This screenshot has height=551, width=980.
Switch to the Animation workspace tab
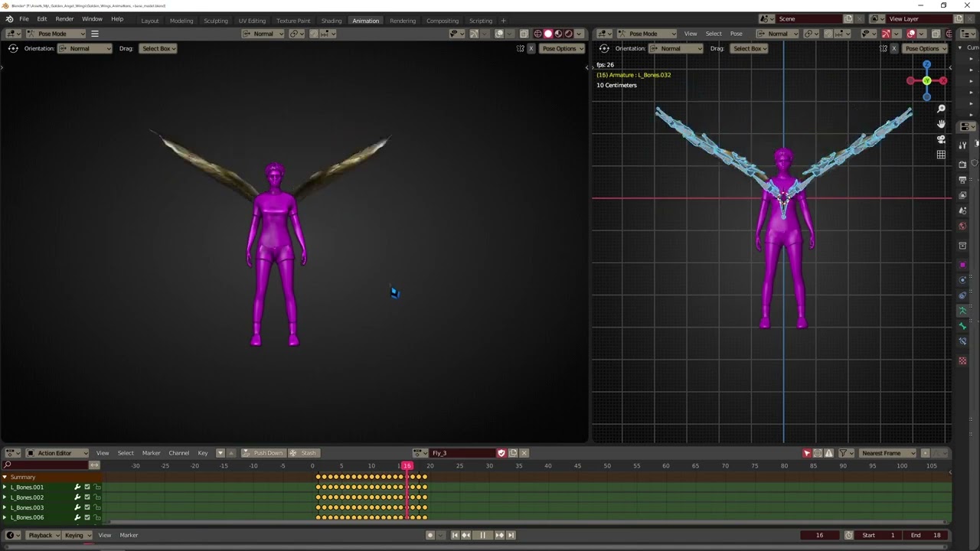(365, 21)
